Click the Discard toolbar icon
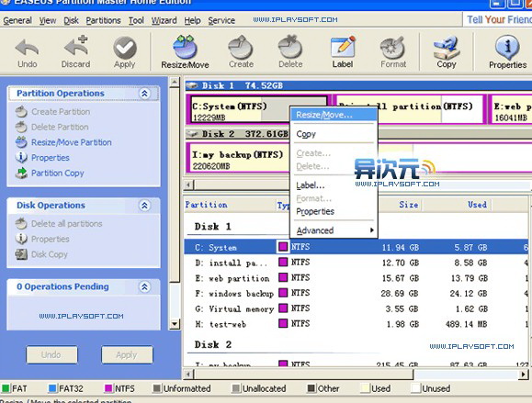Screen dimensions: 532x403 tap(75, 51)
